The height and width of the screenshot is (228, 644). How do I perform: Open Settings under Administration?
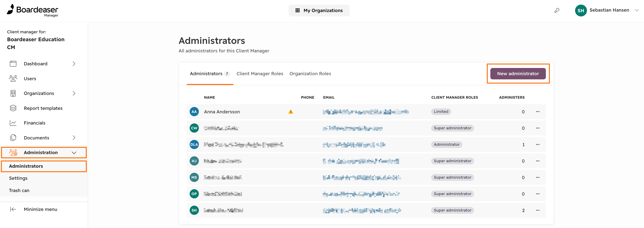coord(18,178)
